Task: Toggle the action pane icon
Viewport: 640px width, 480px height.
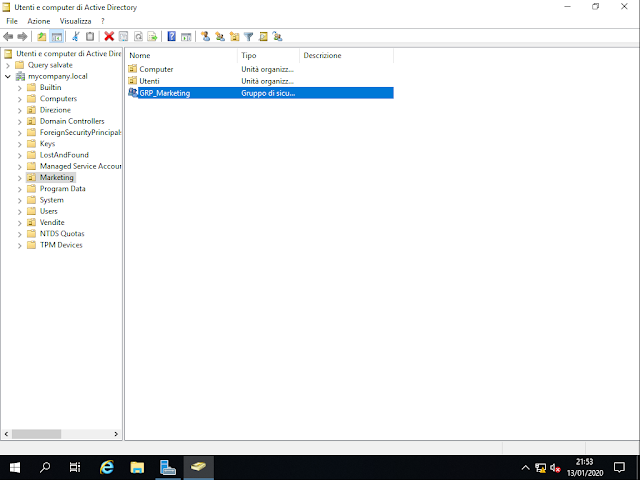Action: pos(186,37)
